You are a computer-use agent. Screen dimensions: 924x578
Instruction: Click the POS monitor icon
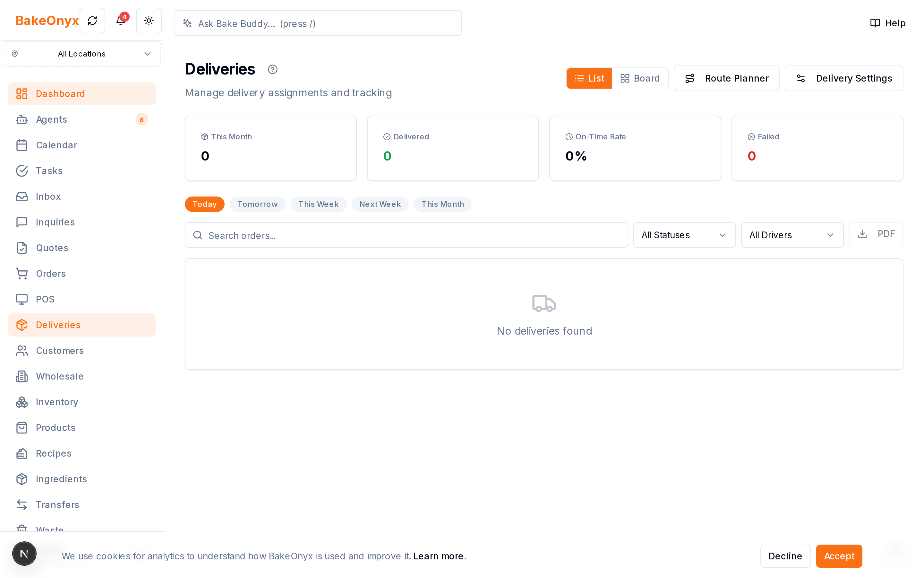tap(22, 299)
